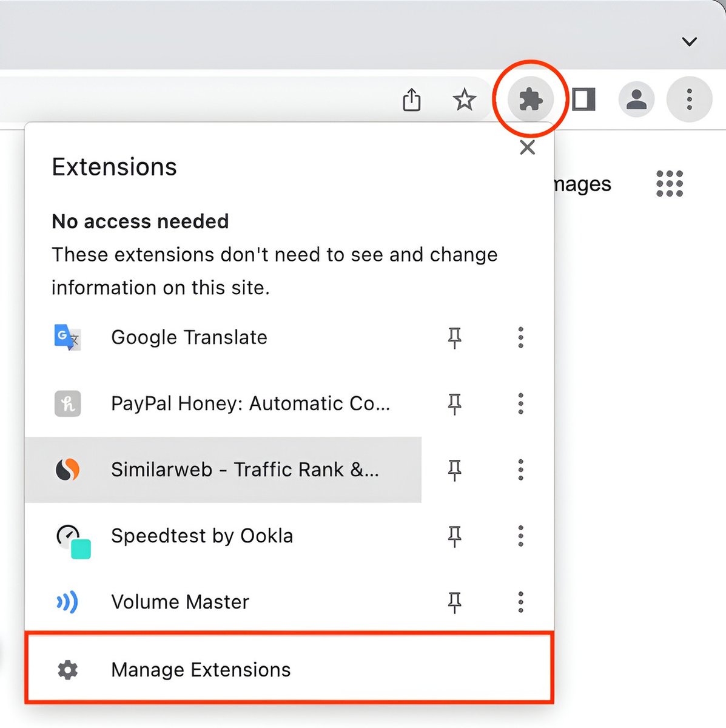Open more options for Similarweb
This screenshot has width=726, height=728.
pos(520,470)
